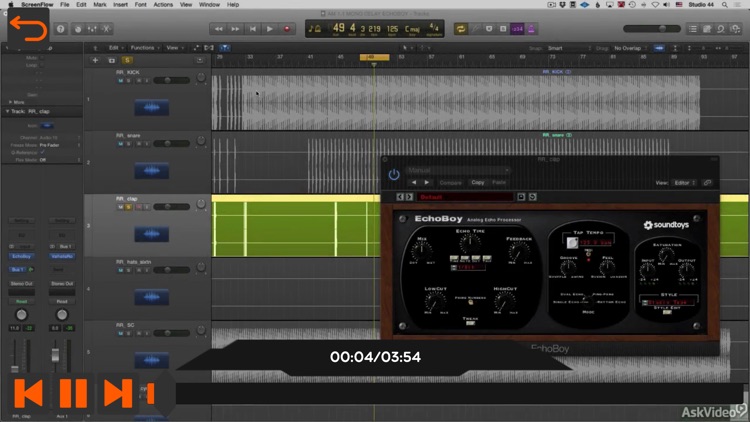Add a new track with plus button
Image resolution: width=750 pixels, height=422 pixels.
(95, 60)
